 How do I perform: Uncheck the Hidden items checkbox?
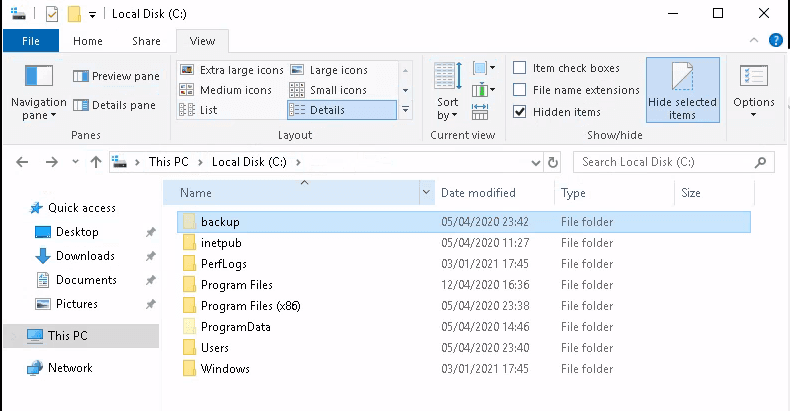pyautogui.click(x=519, y=112)
